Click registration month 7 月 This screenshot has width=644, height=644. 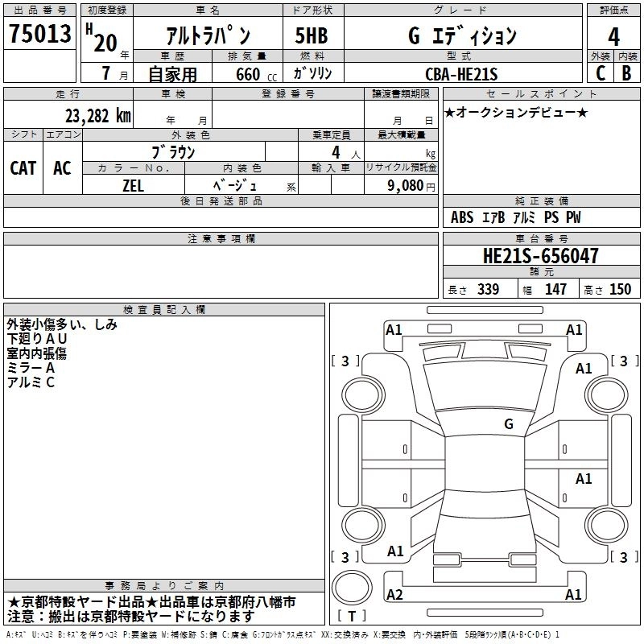tap(114, 73)
